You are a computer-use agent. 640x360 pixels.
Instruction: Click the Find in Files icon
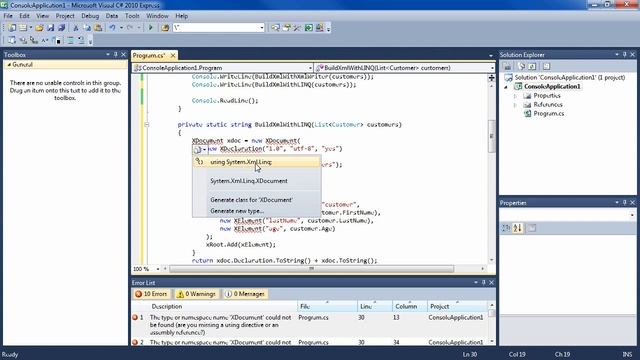[x=165, y=28]
